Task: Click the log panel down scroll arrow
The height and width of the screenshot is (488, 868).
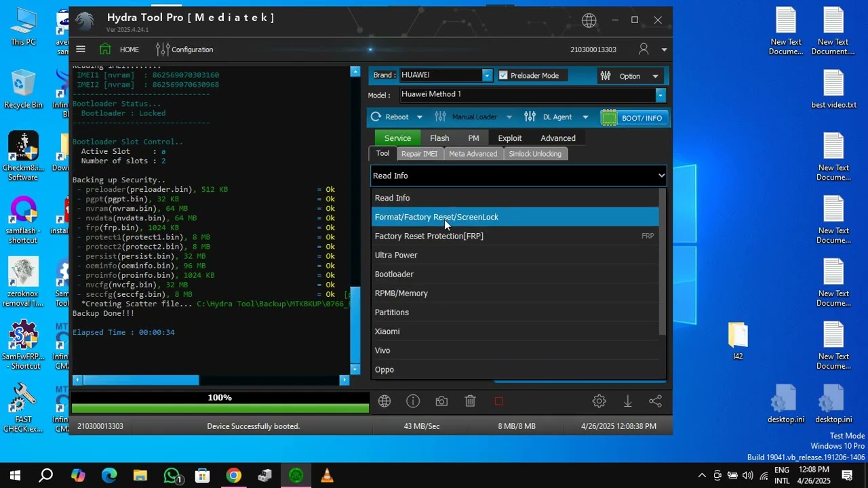Action: coord(355,369)
